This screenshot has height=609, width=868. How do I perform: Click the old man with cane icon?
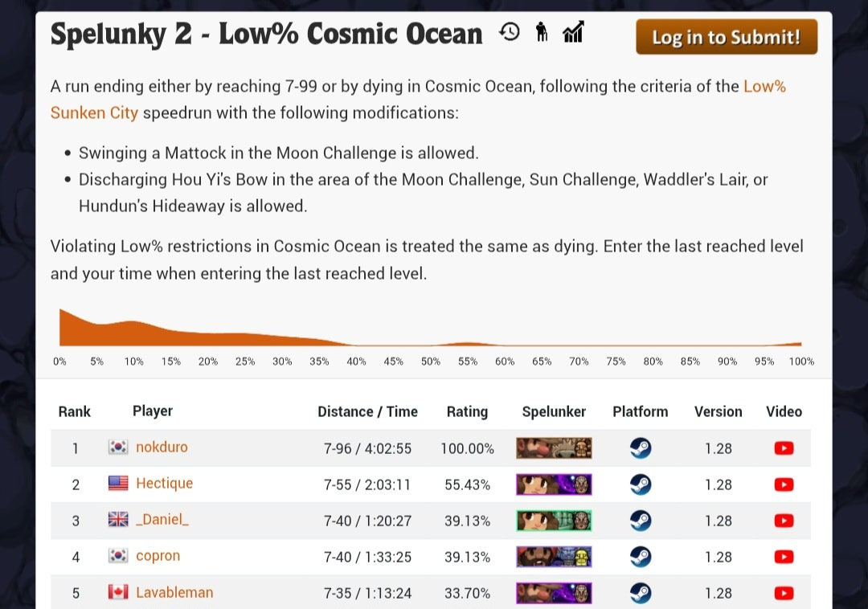click(x=542, y=32)
